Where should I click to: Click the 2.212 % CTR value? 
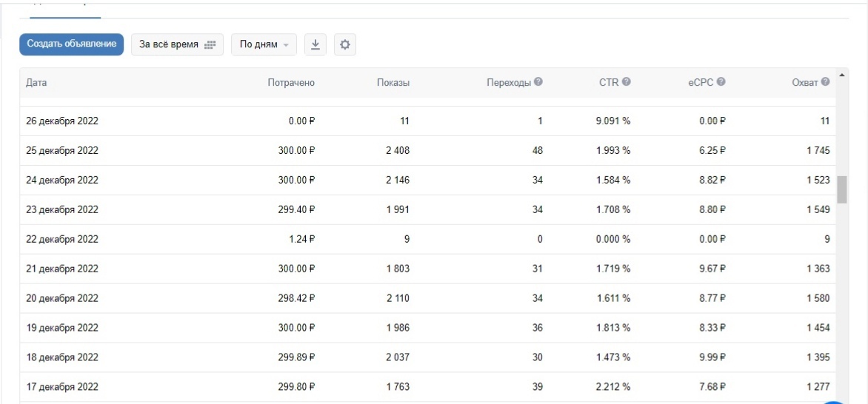point(612,387)
